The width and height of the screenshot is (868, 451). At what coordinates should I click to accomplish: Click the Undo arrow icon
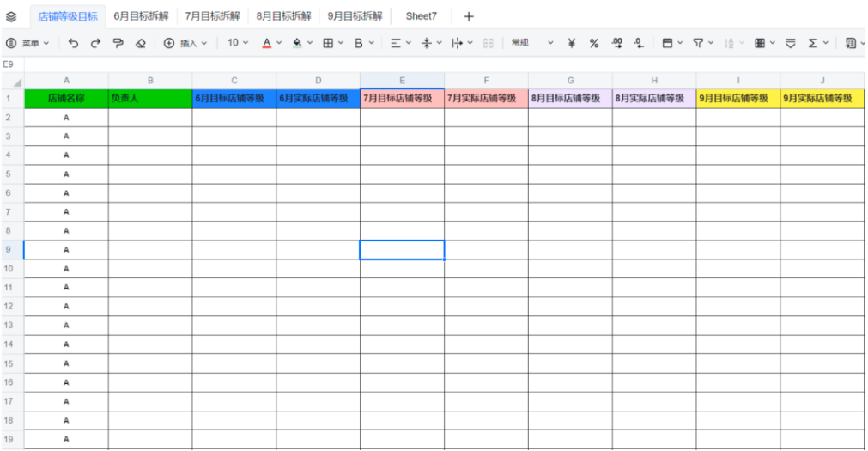[x=73, y=43]
